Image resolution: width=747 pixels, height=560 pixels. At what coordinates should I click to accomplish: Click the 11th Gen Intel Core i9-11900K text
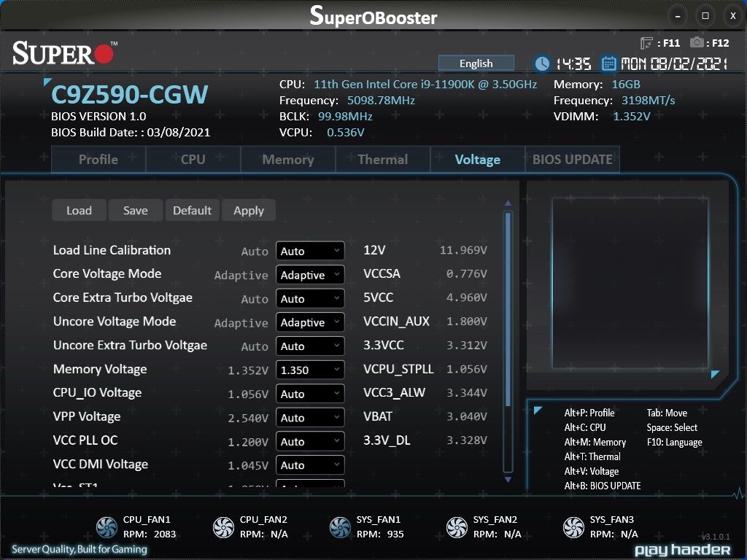pos(425,85)
